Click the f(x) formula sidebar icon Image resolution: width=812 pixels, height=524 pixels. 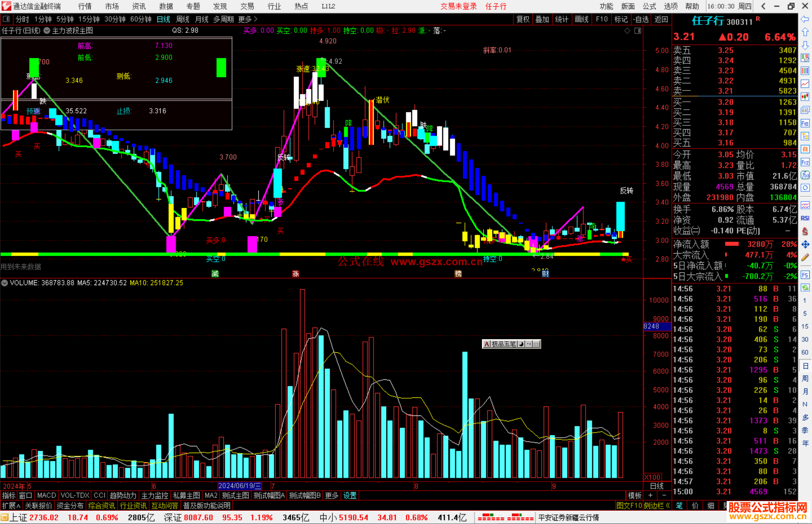805,175
